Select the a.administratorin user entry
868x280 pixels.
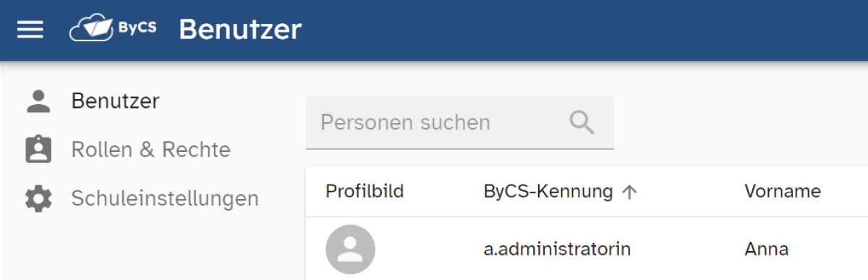(557, 250)
